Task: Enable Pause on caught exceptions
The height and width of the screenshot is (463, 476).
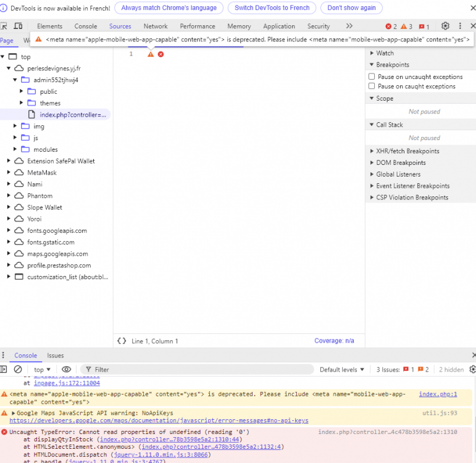Action: pos(372,86)
